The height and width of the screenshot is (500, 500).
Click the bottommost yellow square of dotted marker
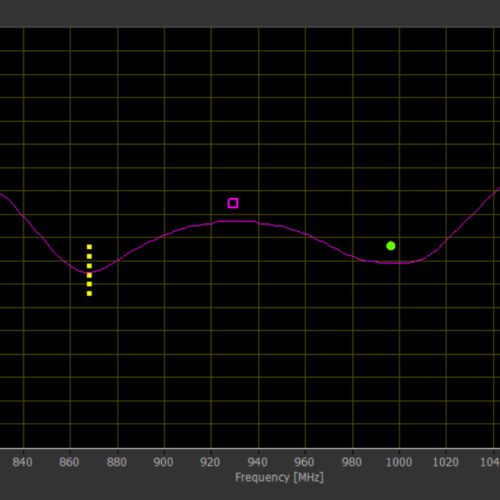[x=89, y=294]
